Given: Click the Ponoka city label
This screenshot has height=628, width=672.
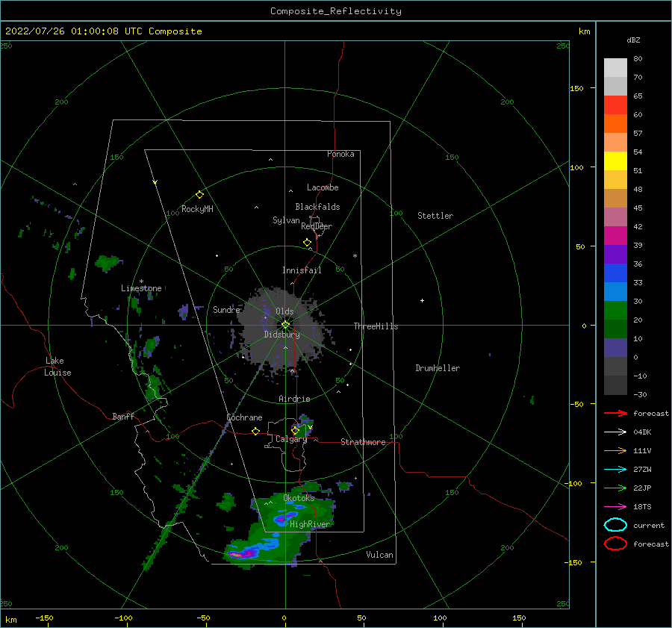Looking at the screenshot, I should pos(340,154).
